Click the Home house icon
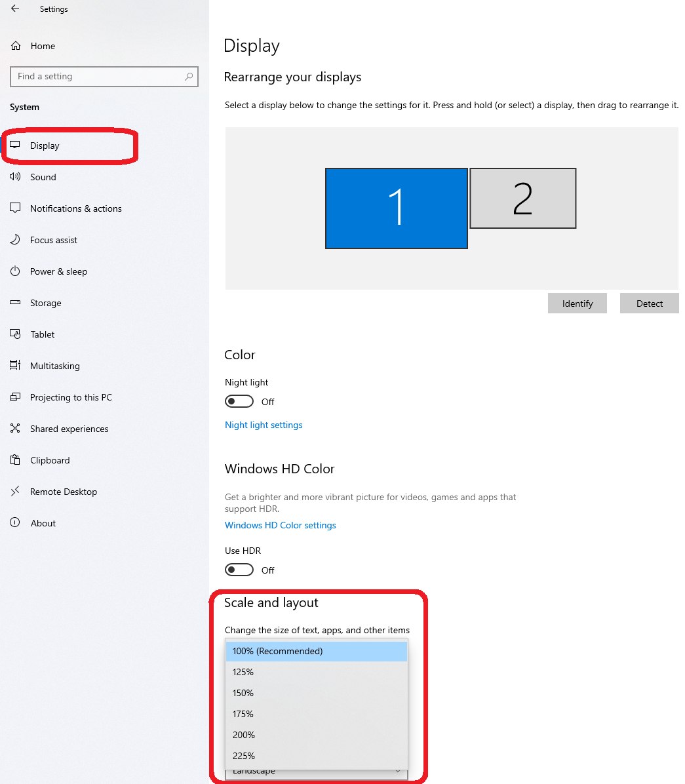Viewport: 685px width, 784px height. pyautogui.click(x=16, y=46)
